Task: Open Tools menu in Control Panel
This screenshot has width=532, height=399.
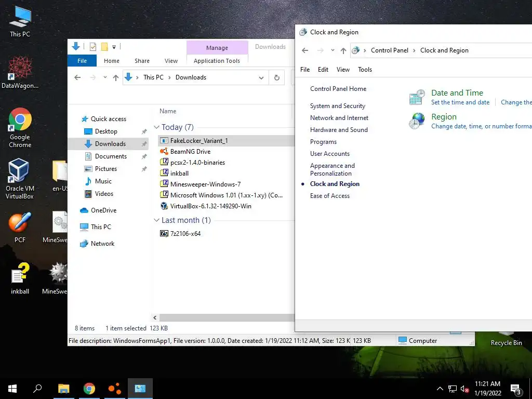Action: tap(365, 70)
